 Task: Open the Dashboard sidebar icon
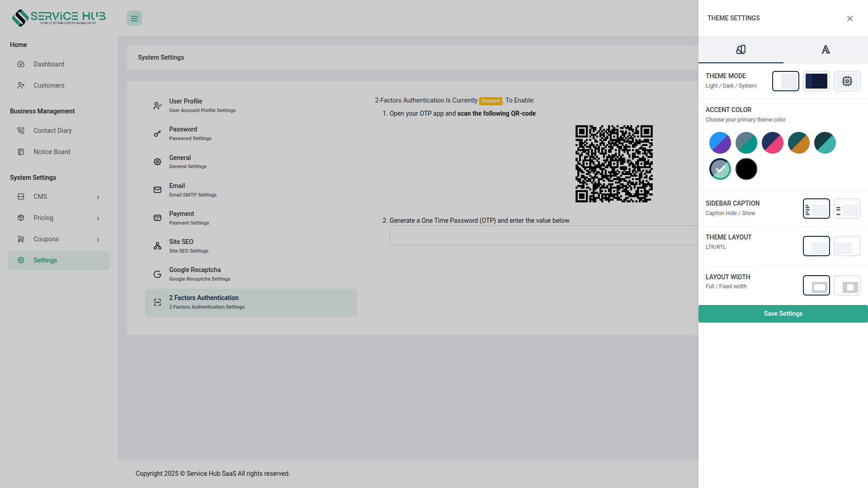coord(21,64)
